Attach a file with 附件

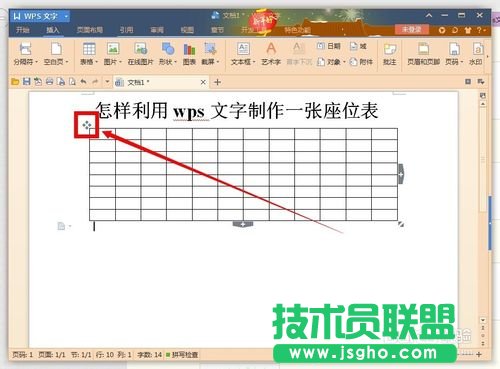click(x=361, y=62)
